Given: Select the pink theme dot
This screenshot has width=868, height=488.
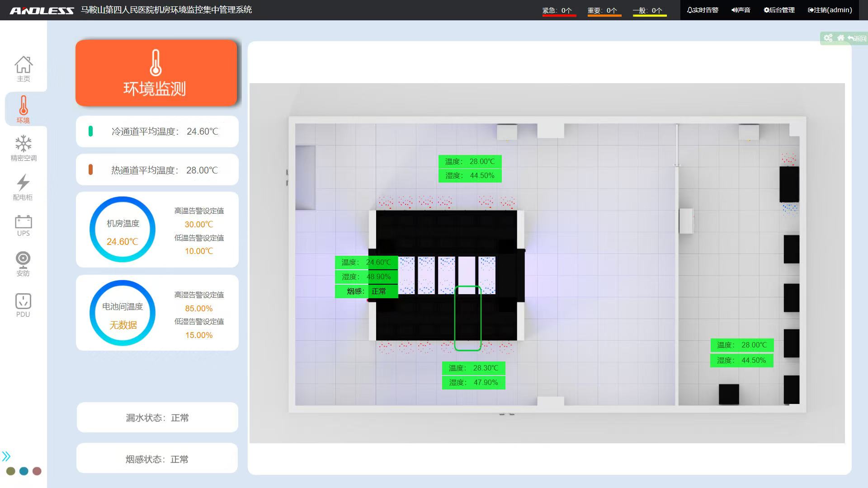Looking at the screenshot, I should point(37,471).
